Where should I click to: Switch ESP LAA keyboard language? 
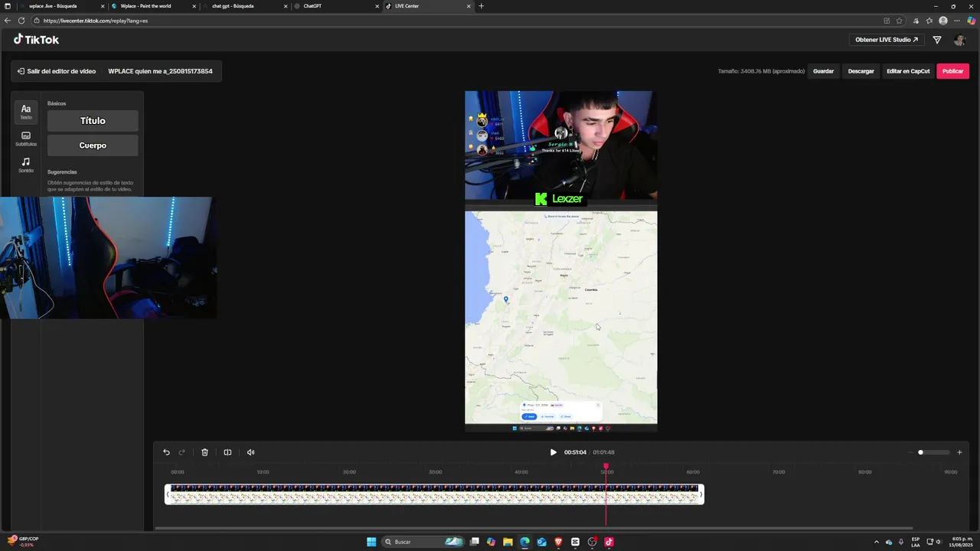coord(916,542)
